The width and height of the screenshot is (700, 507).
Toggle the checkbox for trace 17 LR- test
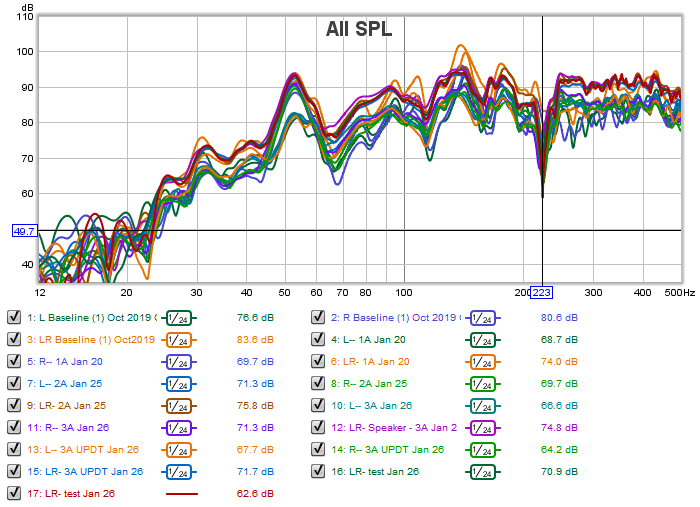click(x=14, y=493)
